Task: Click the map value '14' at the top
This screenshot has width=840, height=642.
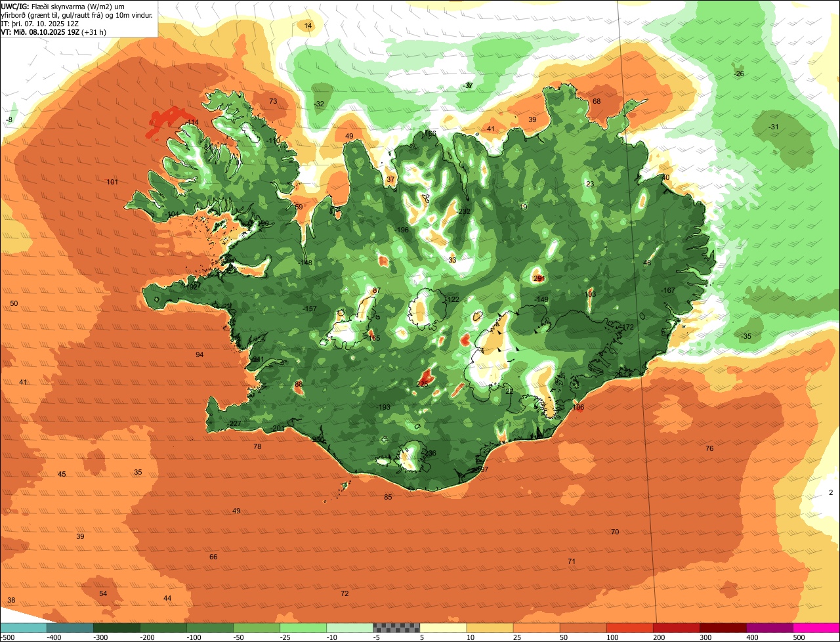Action: pos(308,26)
